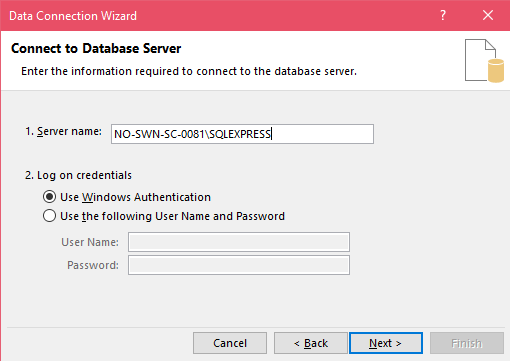Focus the Server name text box
The height and width of the screenshot is (361, 510).
[x=242, y=134]
